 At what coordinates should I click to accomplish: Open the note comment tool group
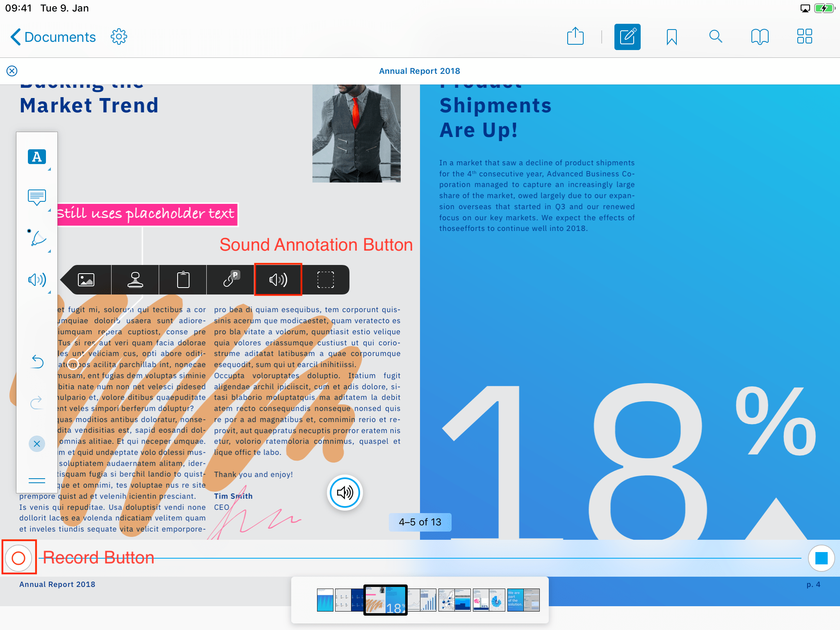coord(37,197)
